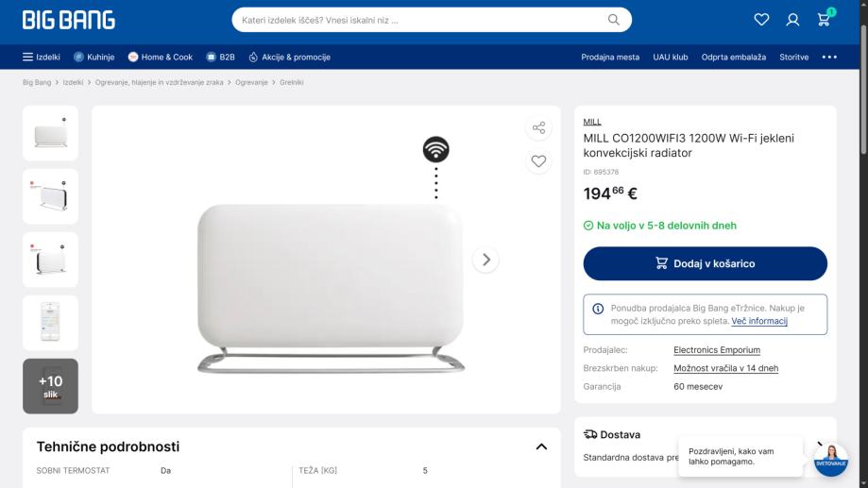
Task: Open the user account icon
Action: point(792,20)
